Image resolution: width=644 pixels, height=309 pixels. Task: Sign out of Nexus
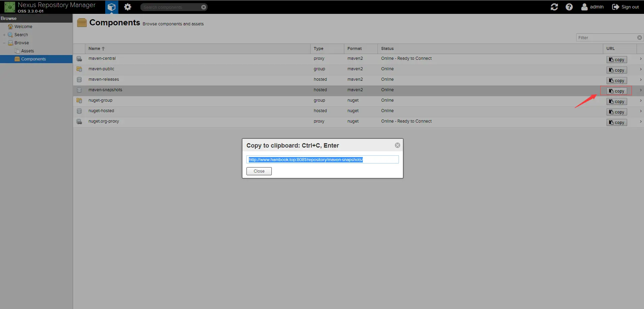(x=625, y=7)
